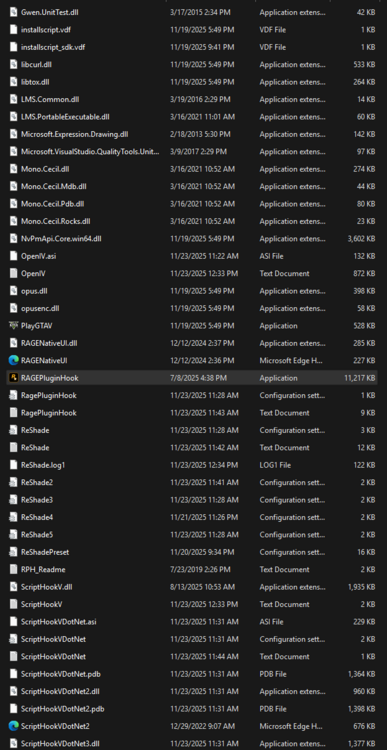Select the PlayGTAV application icon

13,326
